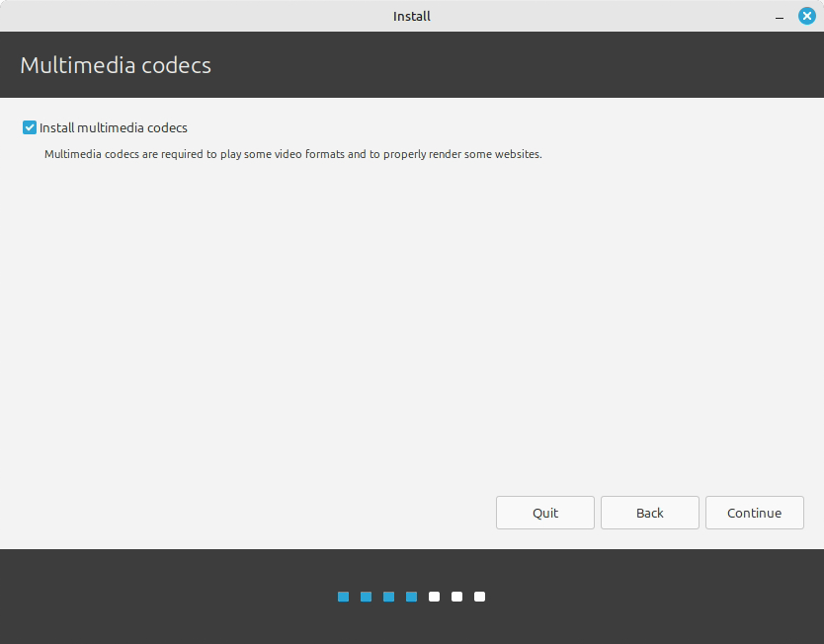
Task: Click the 'Install multimedia codecs' label text
Action: click(114, 127)
